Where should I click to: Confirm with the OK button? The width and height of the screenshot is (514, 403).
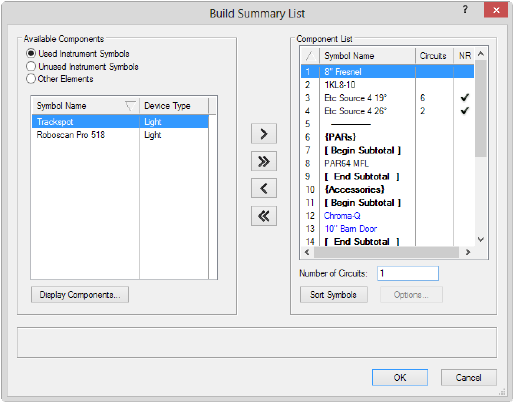pos(400,377)
